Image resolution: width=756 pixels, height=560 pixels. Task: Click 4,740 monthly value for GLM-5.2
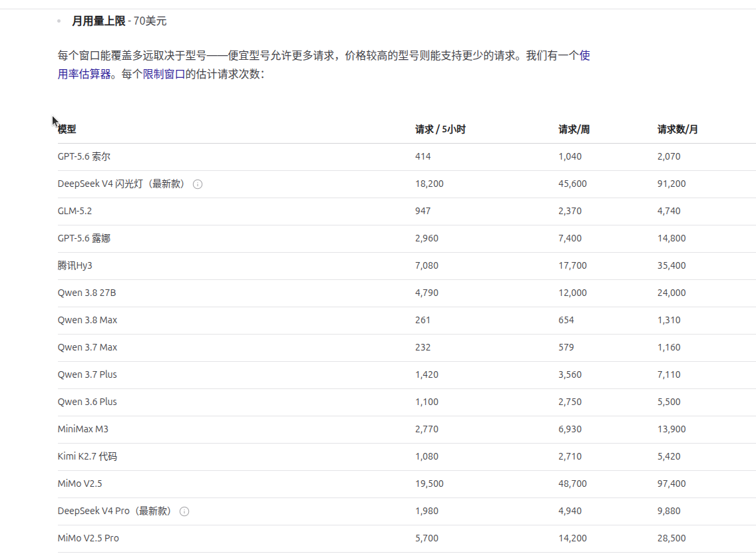click(x=669, y=211)
